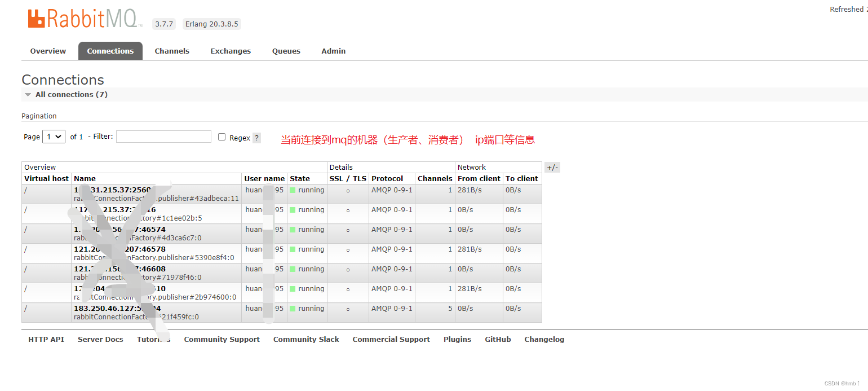The image size is (868, 391).
Task: Open Server Docs link
Action: [x=100, y=339]
